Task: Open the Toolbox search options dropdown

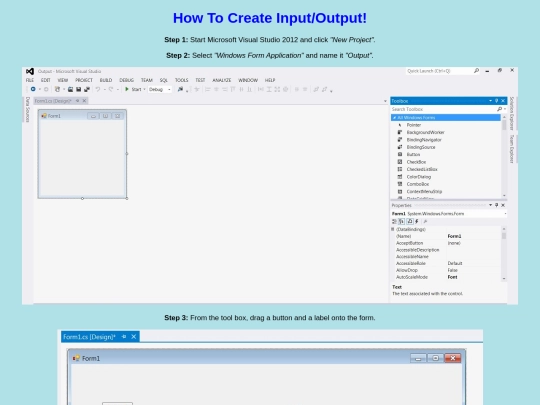Action: point(505,109)
